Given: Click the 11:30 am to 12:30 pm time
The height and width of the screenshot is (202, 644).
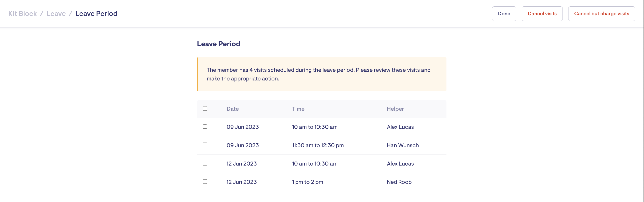Looking at the screenshot, I should pos(318,145).
